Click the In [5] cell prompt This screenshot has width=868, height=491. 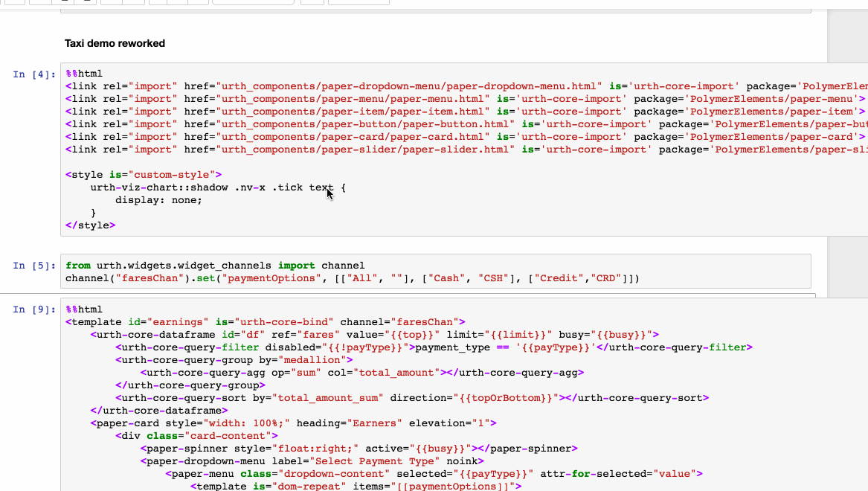tap(34, 266)
